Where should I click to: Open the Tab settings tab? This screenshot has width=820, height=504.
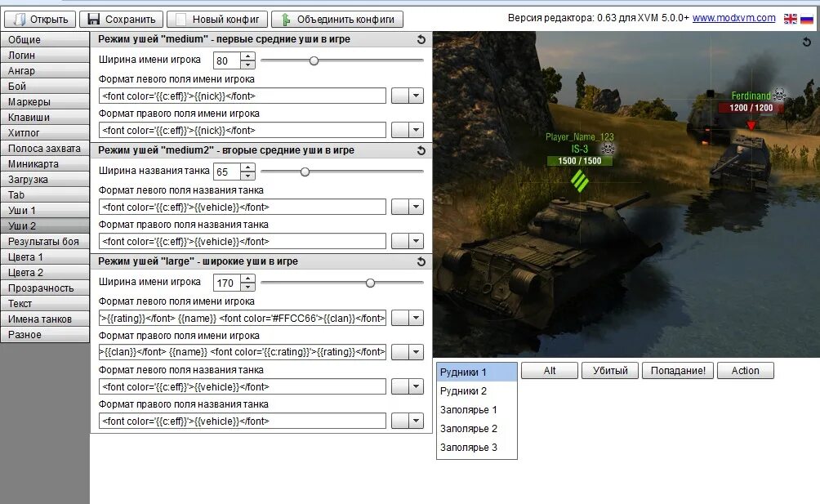pos(45,195)
